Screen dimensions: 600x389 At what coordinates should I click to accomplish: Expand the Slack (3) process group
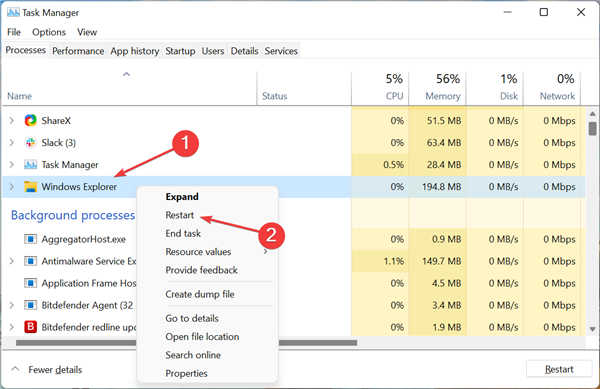tap(11, 143)
